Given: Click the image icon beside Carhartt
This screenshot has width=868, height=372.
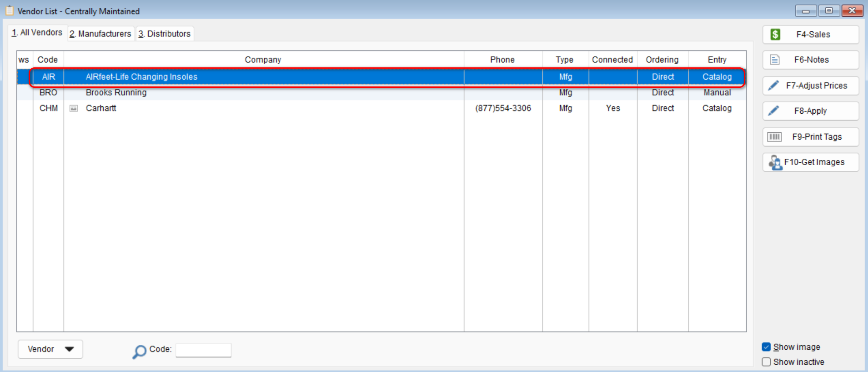Looking at the screenshot, I should [74, 108].
